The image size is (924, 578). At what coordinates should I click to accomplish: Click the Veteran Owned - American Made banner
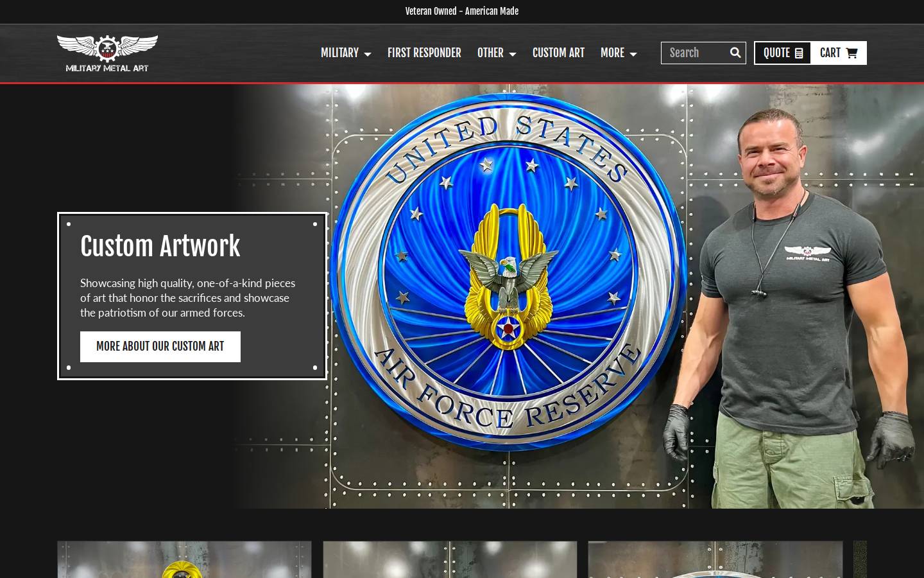pos(462,11)
